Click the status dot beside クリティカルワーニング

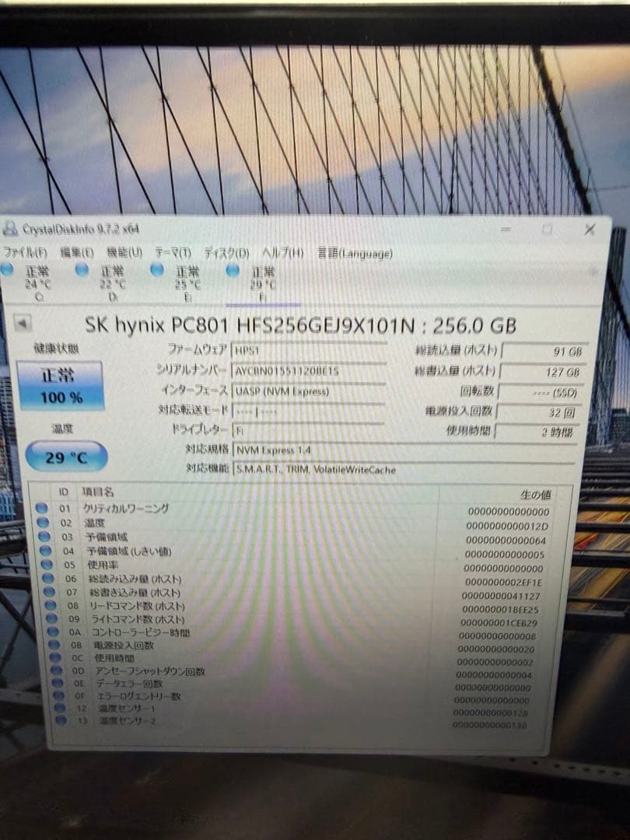tap(41, 508)
